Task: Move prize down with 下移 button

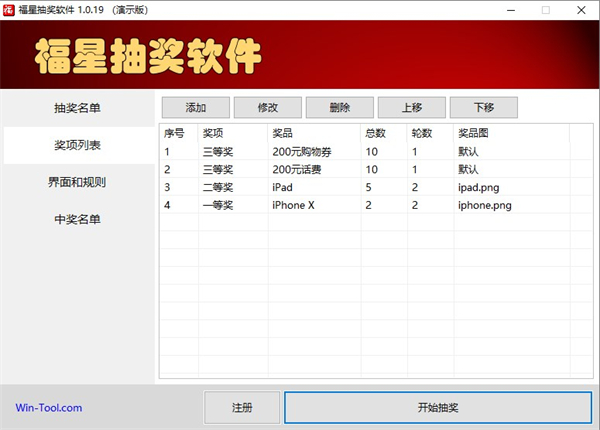Action: pyautogui.click(x=483, y=108)
